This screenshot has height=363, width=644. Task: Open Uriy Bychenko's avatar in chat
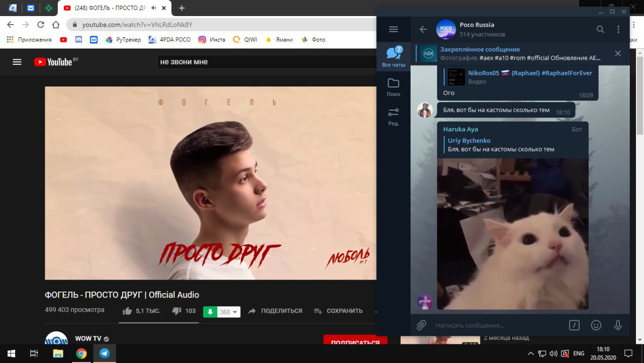coord(425,110)
